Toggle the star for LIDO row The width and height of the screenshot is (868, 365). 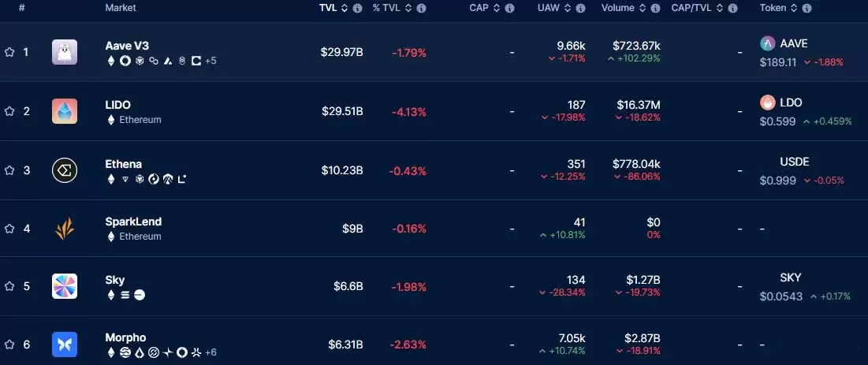click(x=9, y=111)
